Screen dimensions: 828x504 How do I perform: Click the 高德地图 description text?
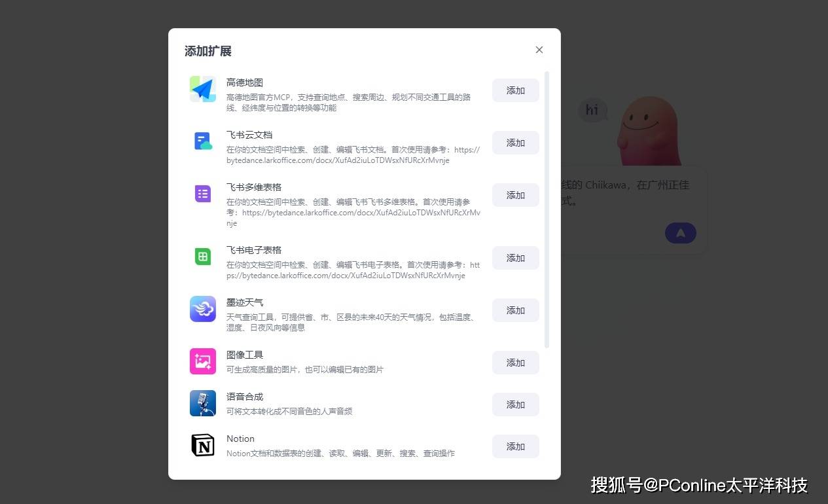349,102
